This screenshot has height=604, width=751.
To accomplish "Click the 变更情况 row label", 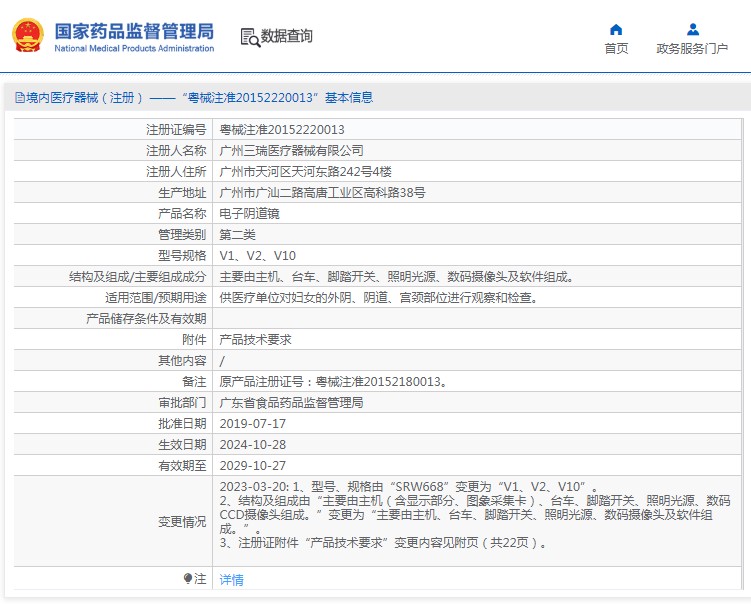I will (x=182, y=522).
